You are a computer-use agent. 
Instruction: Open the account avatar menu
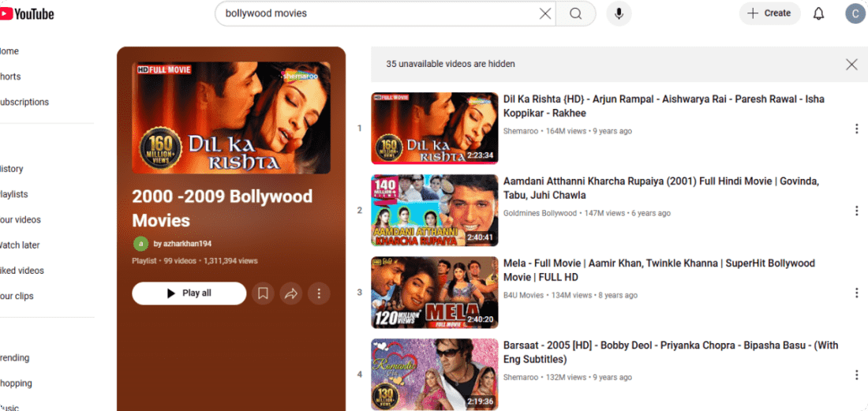[x=855, y=13]
